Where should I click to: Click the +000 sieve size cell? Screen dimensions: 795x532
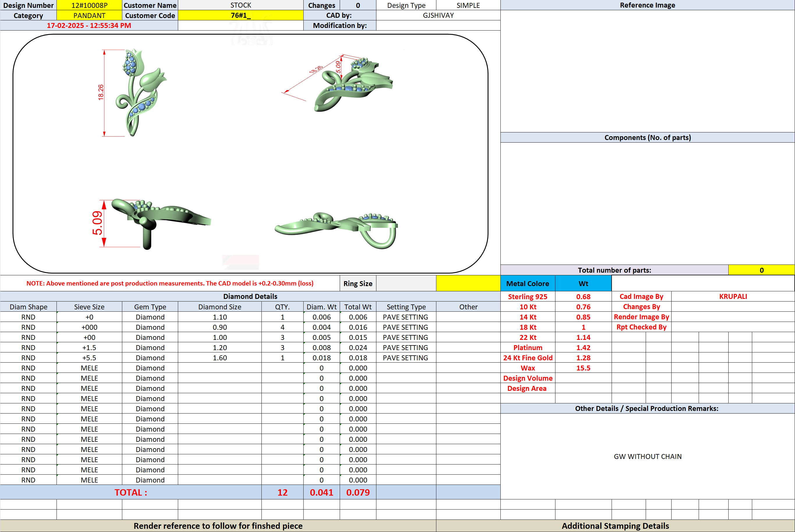pos(89,327)
